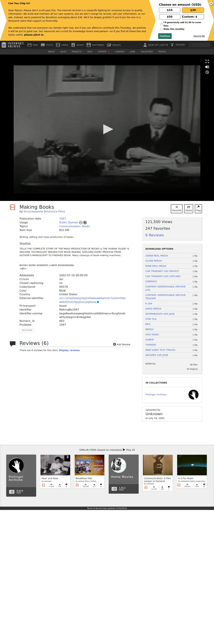Click the Creative Commons icon
This screenshot has width=214, height=644.
(81, 223)
